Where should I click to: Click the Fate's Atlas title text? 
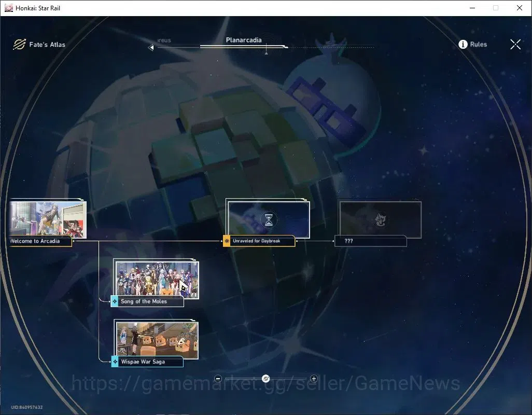(x=47, y=45)
